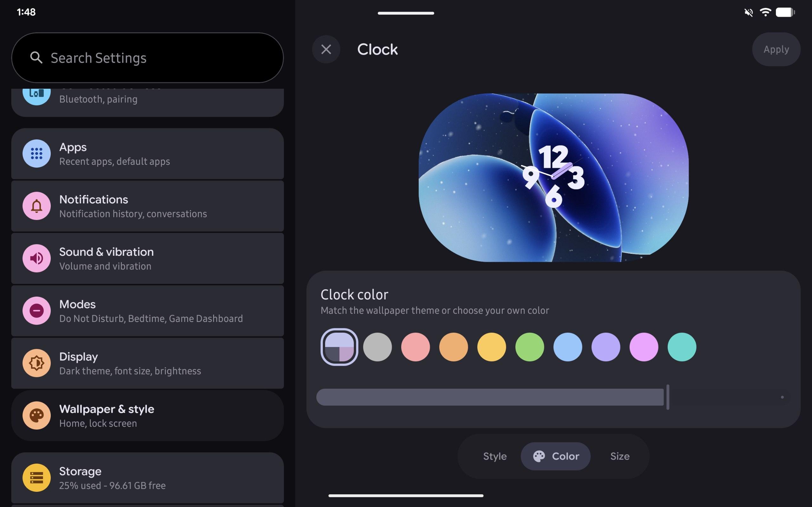Tap the Sound & vibration speaker icon

tap(36, 258)
